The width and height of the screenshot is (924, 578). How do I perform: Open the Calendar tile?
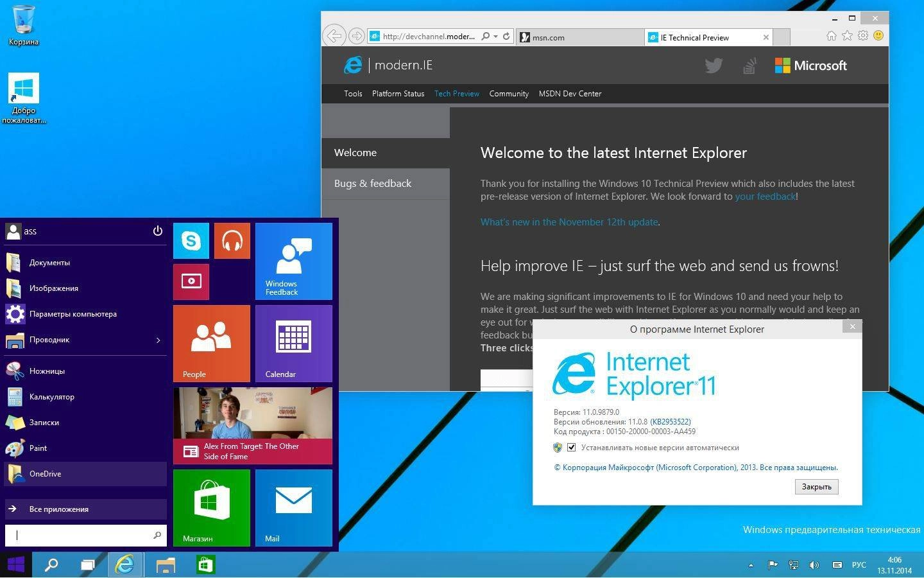click(294, 344)
